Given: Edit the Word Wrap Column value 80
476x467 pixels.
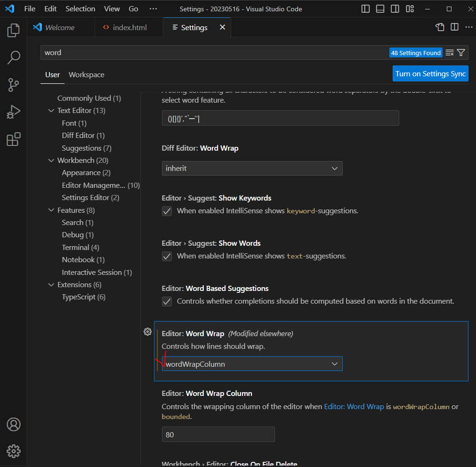Looking at the screenshot, I should [x=218, y=435].
